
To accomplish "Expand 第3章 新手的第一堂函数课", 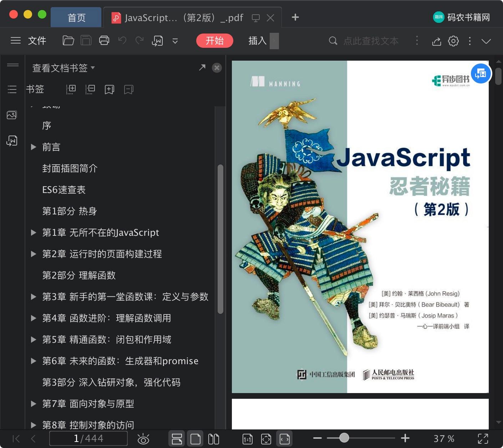I will click(34, 297).
